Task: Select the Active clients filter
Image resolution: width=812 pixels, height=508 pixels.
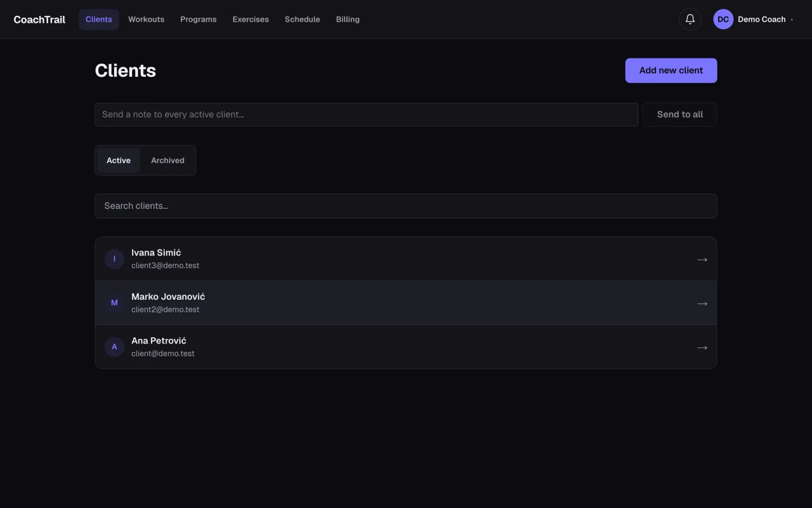Action: pos(119,161)
